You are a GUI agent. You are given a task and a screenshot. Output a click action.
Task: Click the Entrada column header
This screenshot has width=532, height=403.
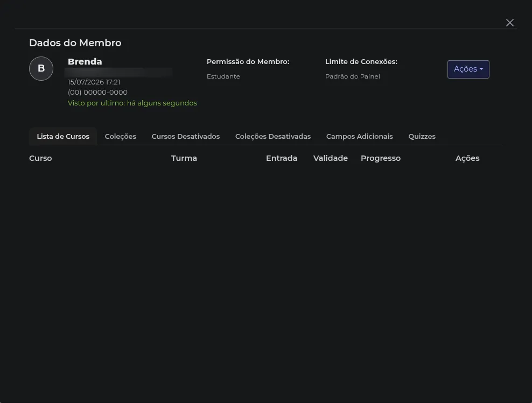pos(282,158)
